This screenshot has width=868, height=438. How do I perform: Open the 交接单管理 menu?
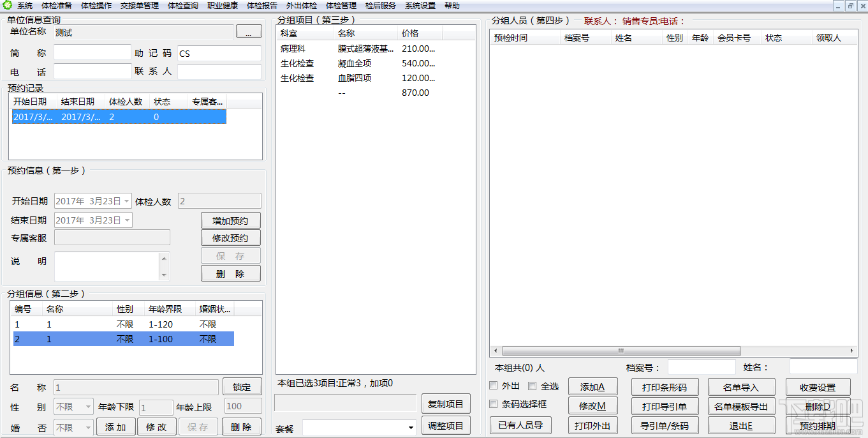point(140,6)
